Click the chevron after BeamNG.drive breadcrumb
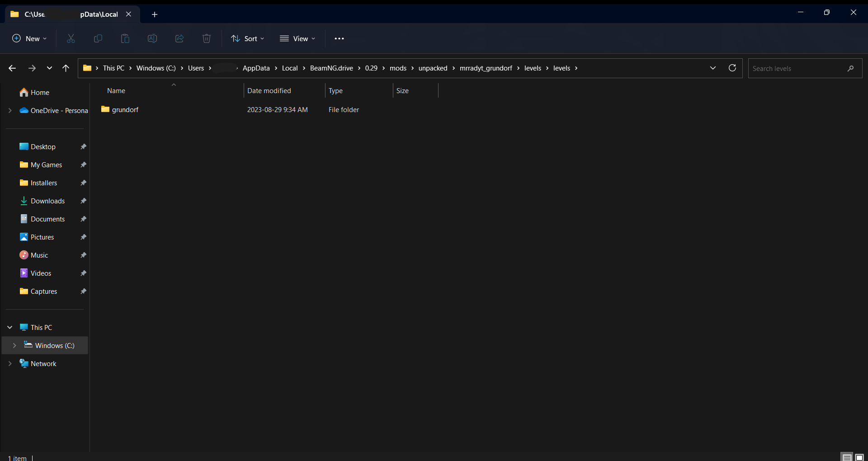This screenshot has width=868, height=461. click(x=359, y=68)
